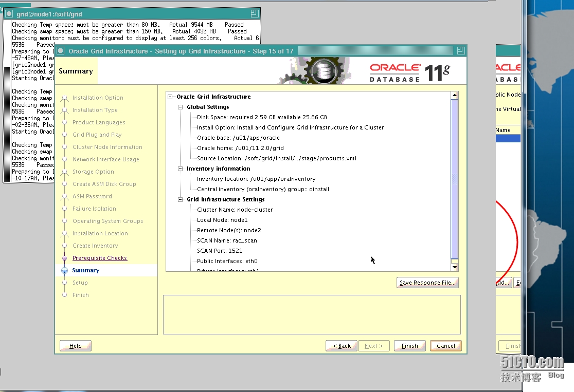Select Create Inventory step
This screenshot has width=574, height=392.
pyautogui.click(x=95, y=246)
